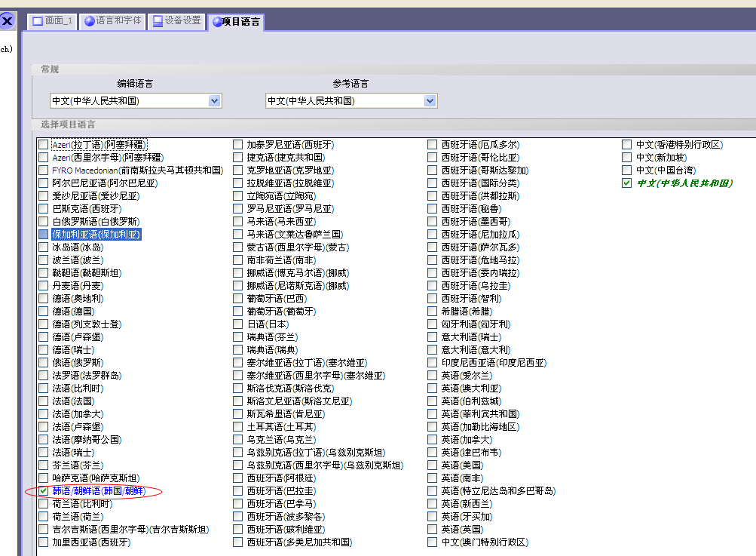Switch to the 画面_1 tab
The image size is (756, 556).
coord(52,21)
